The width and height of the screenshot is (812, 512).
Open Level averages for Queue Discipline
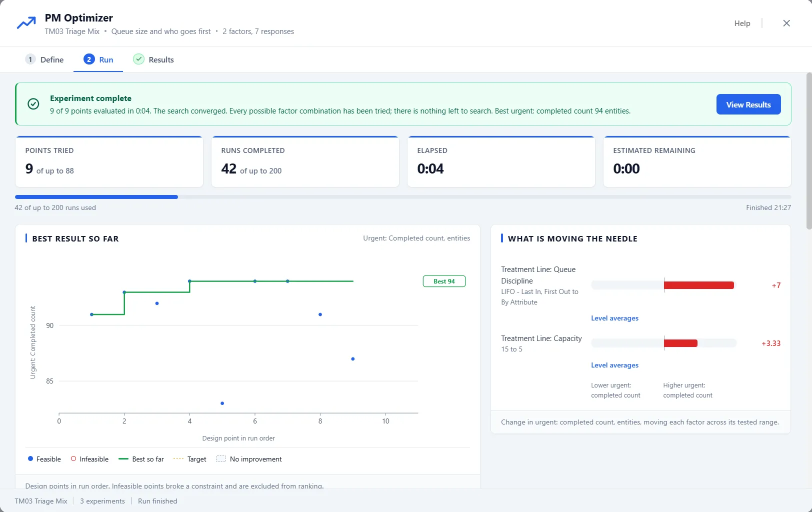[x=614, y=318]
